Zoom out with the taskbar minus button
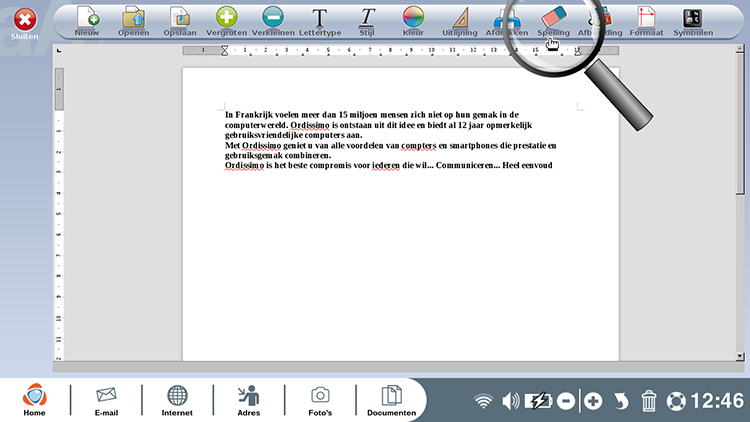750x422 pixels. point(566,401)
